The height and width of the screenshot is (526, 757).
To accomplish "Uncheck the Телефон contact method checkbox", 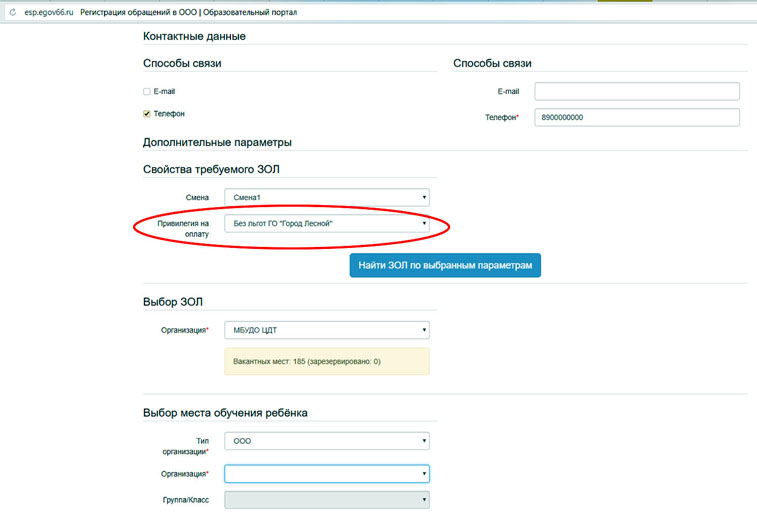I will tap(147, 114).
